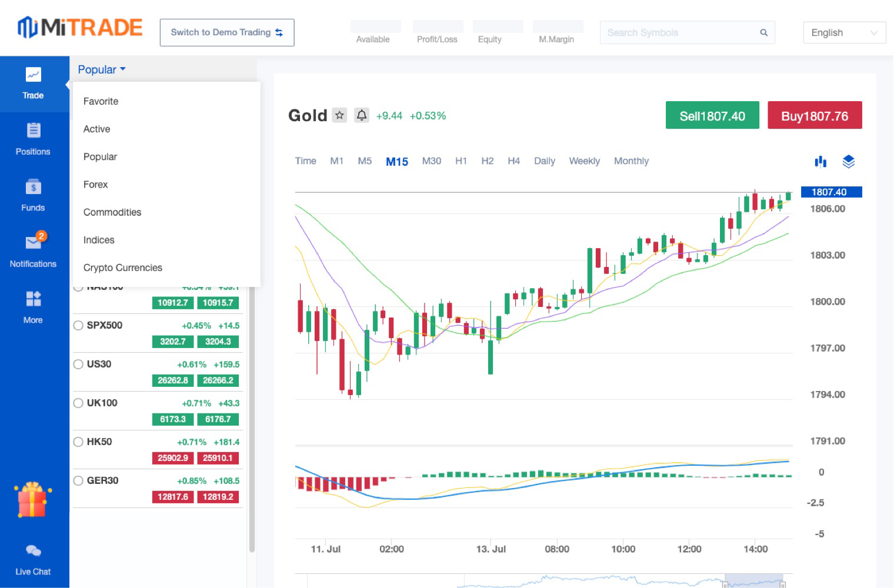Collapse the Popular category dropdown
This screenshot has width=894, height=588.
click(x=102, y=69)
